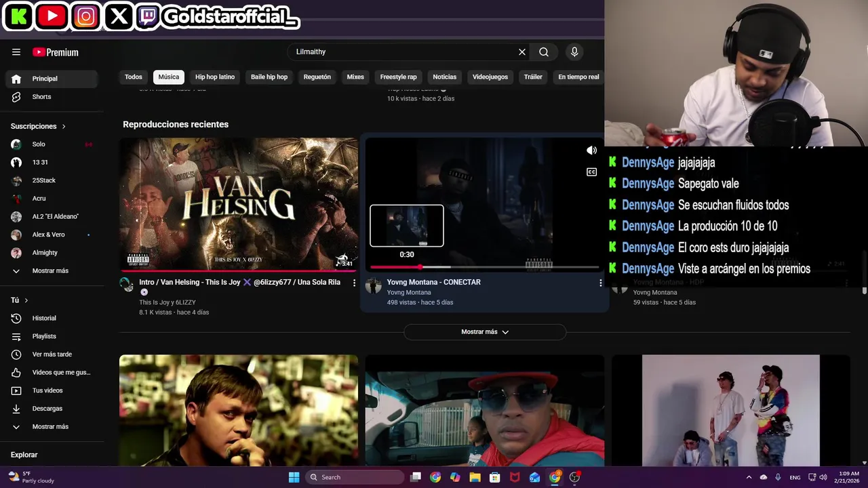Image resolution: width=868 pixels, height=488 pixels.
Task: Expand Mostrar más under subscriptions
Action: [x=52, y=270]
